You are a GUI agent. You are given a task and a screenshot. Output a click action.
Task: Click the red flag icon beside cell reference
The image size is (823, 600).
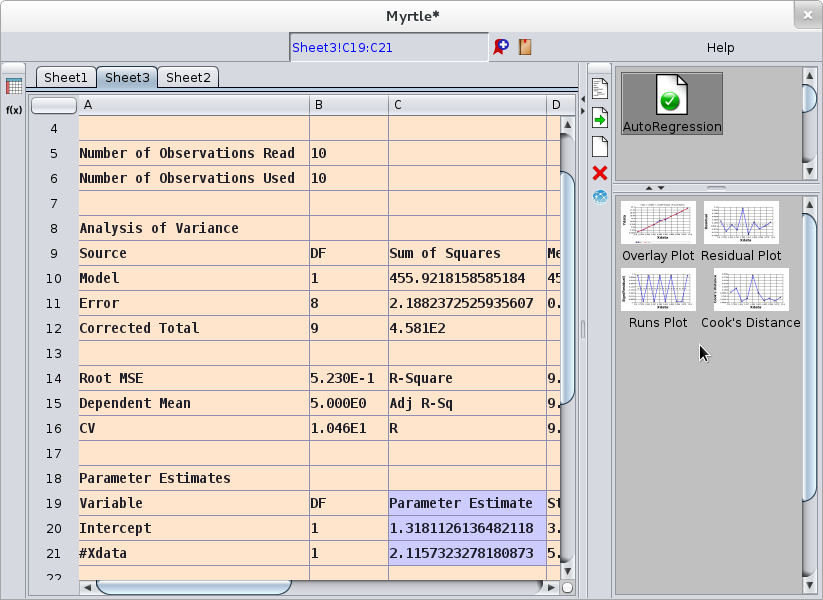(x=500, y=46)
